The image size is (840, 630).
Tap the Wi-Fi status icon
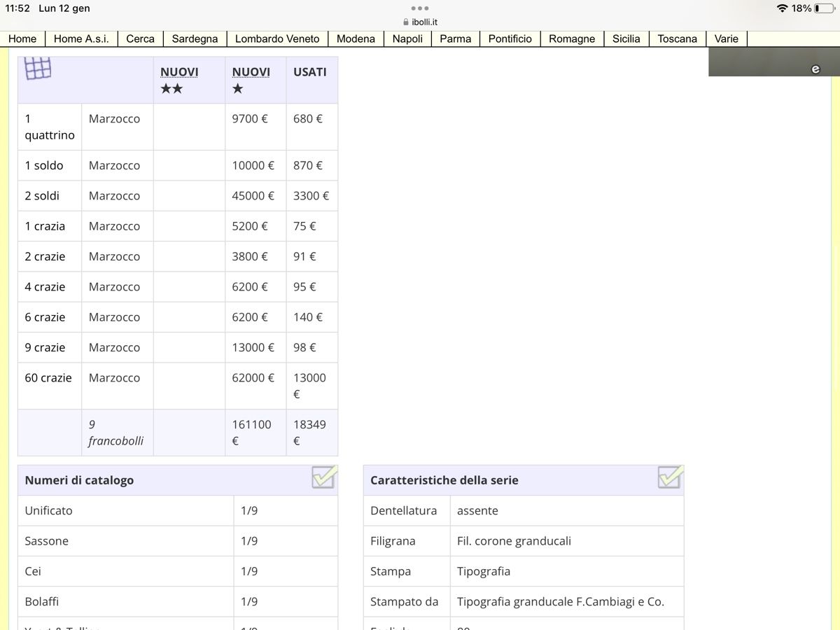(782, 8)
